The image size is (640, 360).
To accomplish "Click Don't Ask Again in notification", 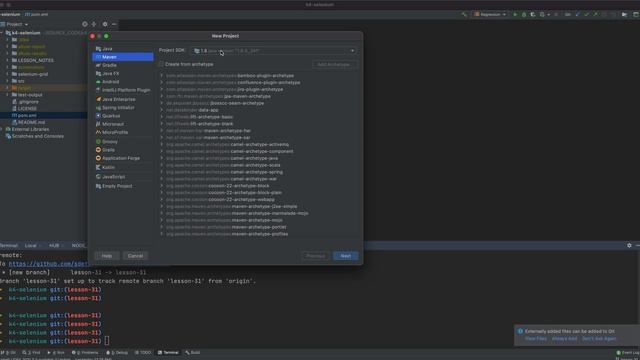I will (x=599, y=339).
